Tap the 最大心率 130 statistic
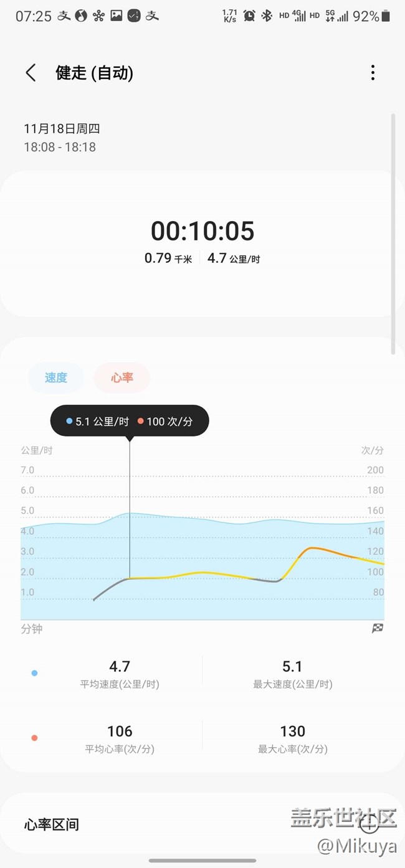 pyautogui.click(x=293, y=739)
